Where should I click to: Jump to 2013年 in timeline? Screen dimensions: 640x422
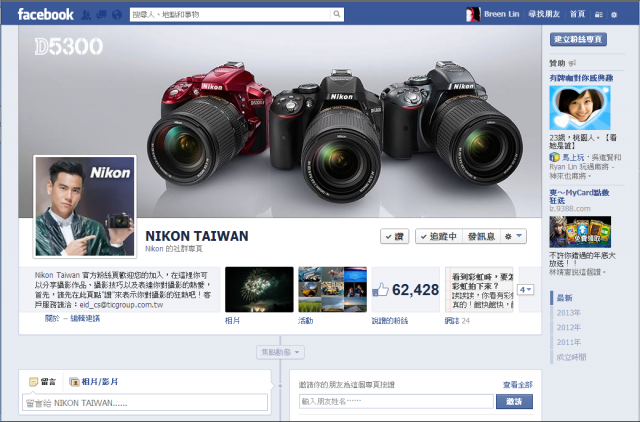coord(569,313)
